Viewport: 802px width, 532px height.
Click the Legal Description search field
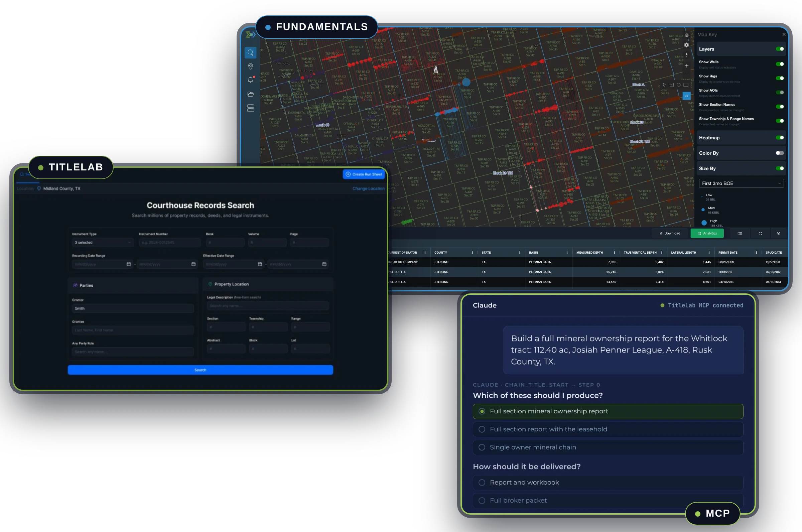pos(268,306)
